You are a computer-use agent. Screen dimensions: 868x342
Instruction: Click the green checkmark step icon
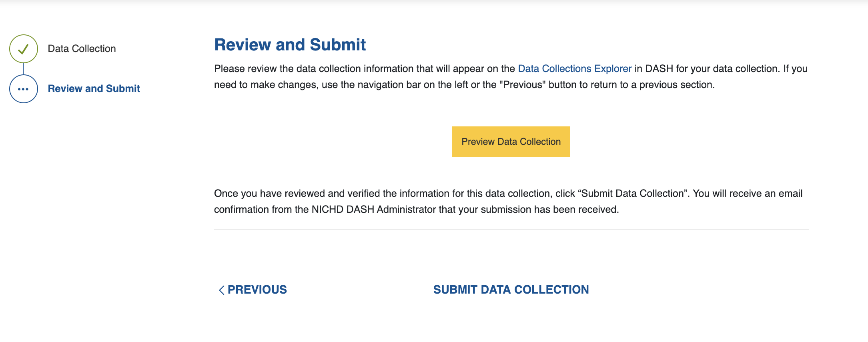(24, 49)
